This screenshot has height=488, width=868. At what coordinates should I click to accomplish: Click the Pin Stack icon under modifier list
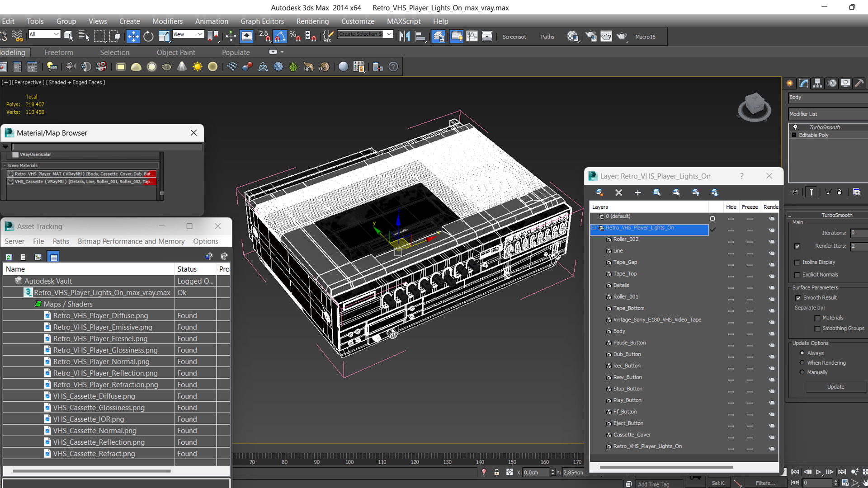click(x=794, y=192)
